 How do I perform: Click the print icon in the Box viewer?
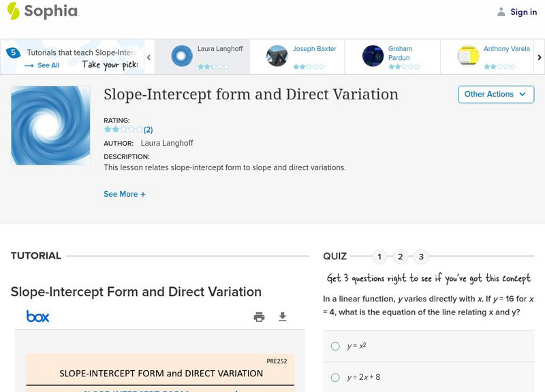[x=259, y=316]
